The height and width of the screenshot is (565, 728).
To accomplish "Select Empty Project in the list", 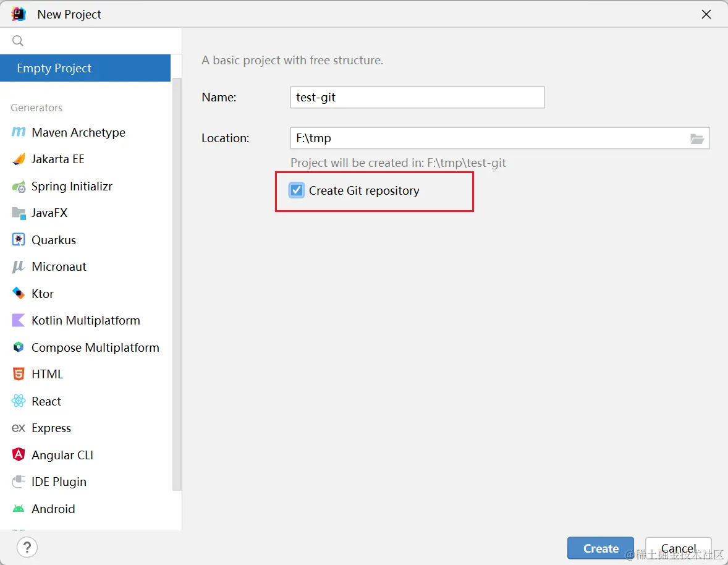I will [85, 68].
